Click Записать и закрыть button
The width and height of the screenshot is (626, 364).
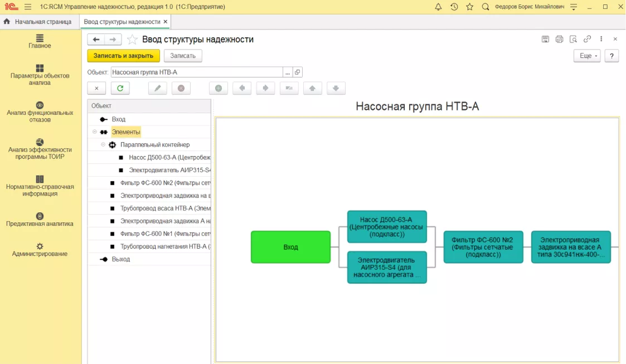tap(123, 56)
